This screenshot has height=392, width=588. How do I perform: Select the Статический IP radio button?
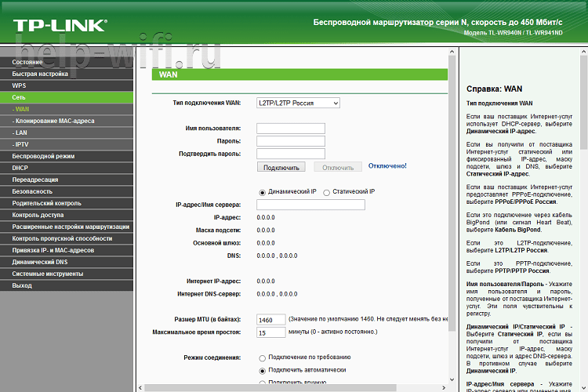point(327,192)
